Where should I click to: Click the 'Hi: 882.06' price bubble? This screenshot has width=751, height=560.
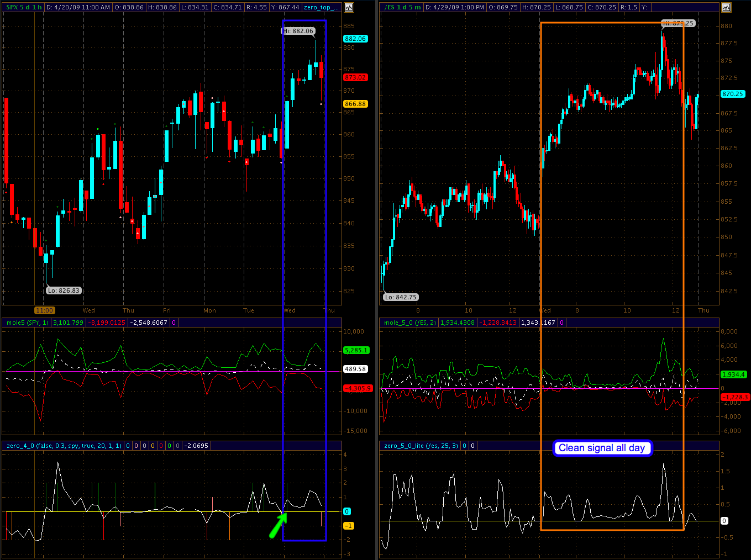[x=298, y=31]
